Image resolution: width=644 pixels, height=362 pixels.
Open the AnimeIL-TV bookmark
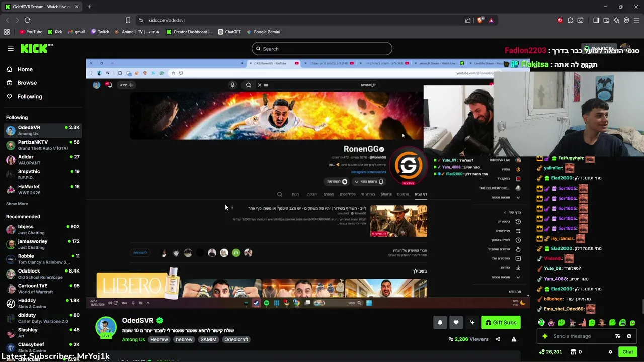pos(137,32)
